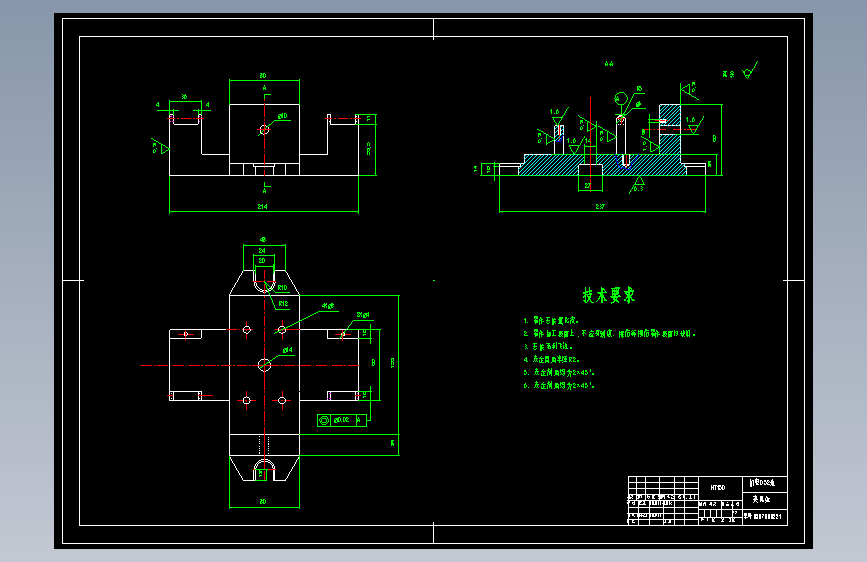The width and height of the screenshot is (867, 562).
Task: Click the lower section cut marker A in front view
Action: [264, 191]
